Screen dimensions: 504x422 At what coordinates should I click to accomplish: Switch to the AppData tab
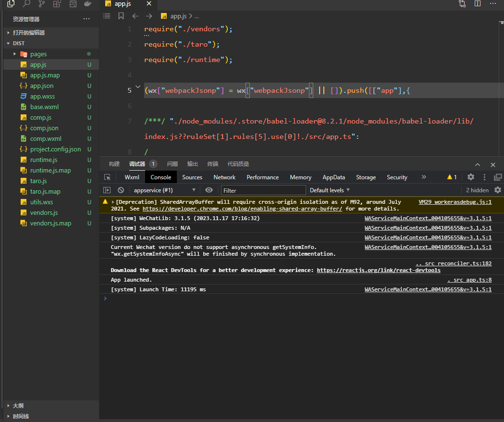(x=333, y=177)
